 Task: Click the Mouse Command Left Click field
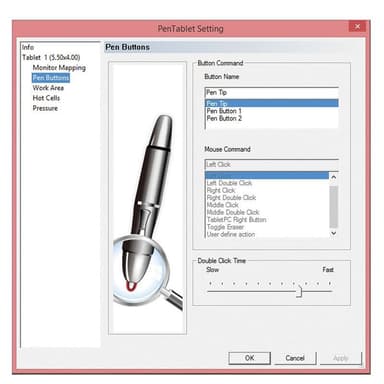(x=272, y=164)
